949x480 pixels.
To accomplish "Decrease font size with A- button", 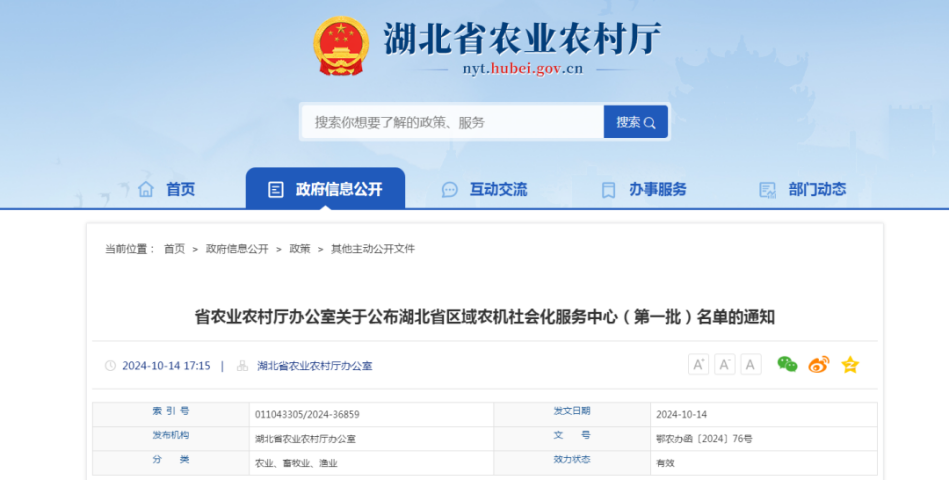I will 724,364.
